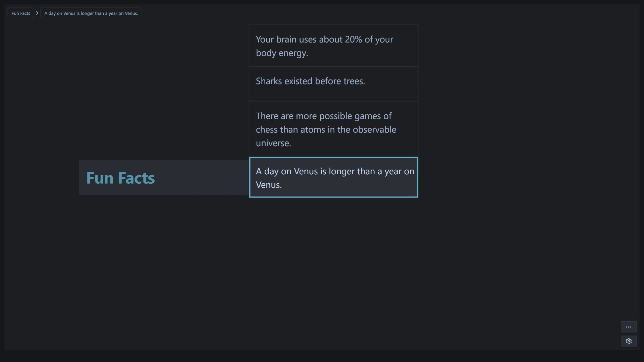
Task: Open mind map settings via cog button
Action: (x=629, y=341)
